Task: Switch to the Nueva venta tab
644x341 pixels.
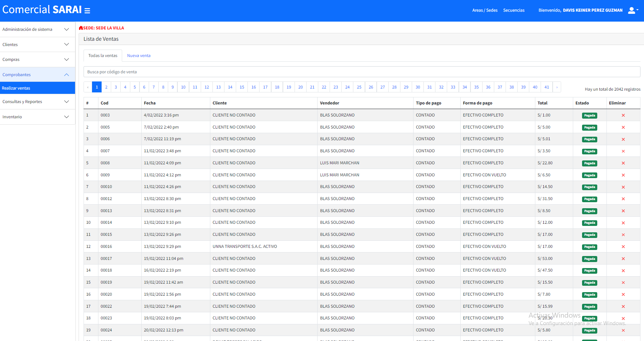Action: pyautogui.click(x=139, y=56)
